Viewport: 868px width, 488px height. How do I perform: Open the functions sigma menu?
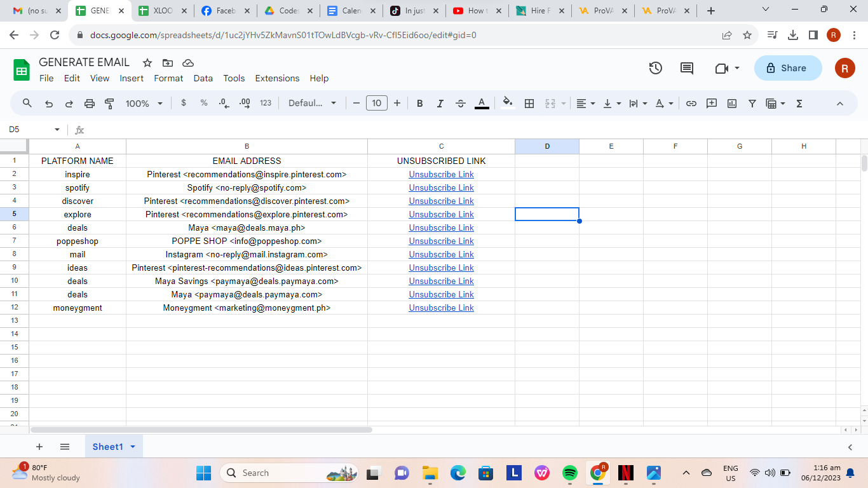[x=799, y=103]
